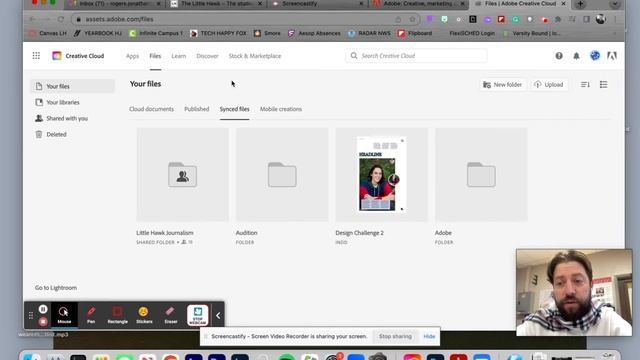Open the Help question mark icon
The width and height of the screenshot is (640, 360).
click(559, 56)
